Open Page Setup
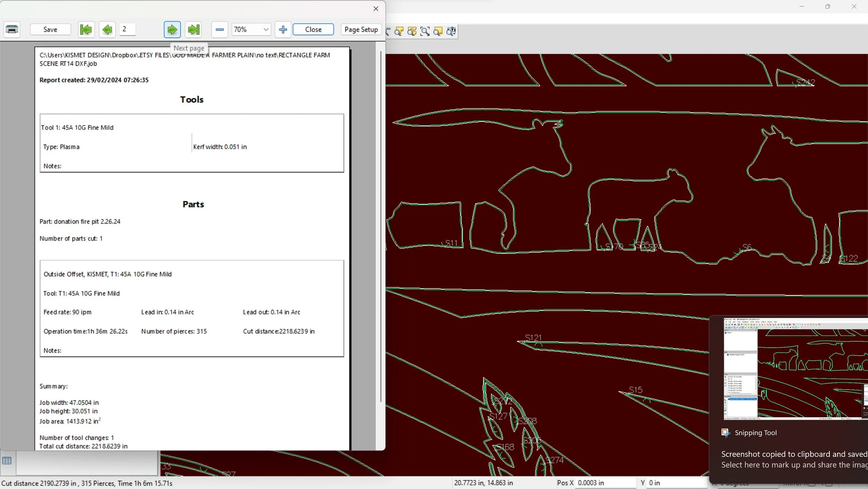Viewport: 868px width, 489px height. 361,30
